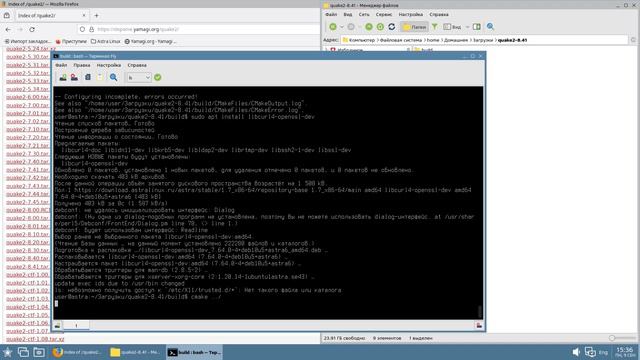Open quake2-ctf-1.08.tar.xz link in Firefox
Screen dimensions: 640x360
(x=35, y=339)
